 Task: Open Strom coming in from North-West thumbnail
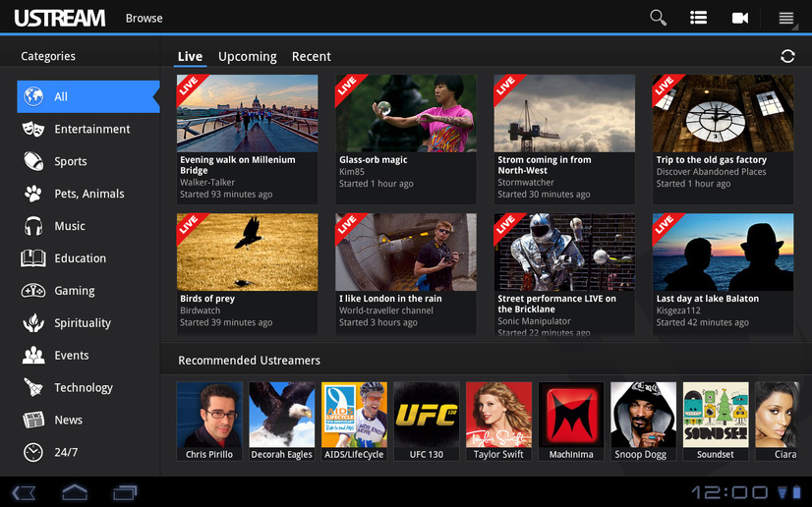pos(564,113)
